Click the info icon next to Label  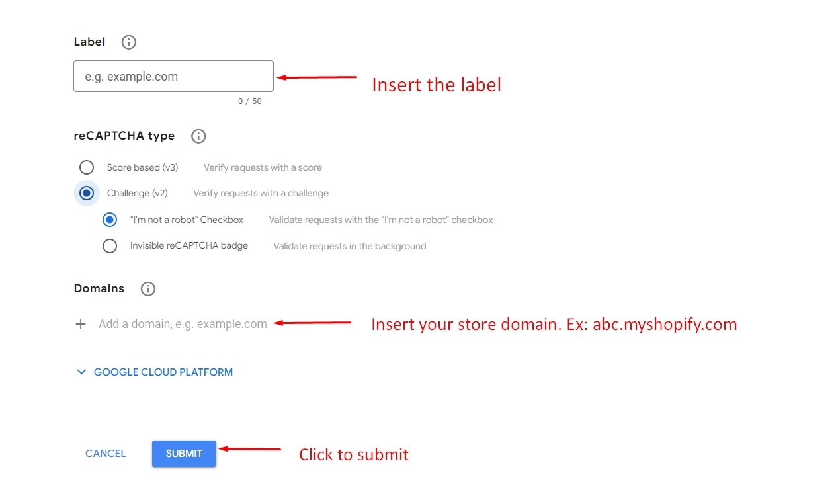click(x=129, y=42)
